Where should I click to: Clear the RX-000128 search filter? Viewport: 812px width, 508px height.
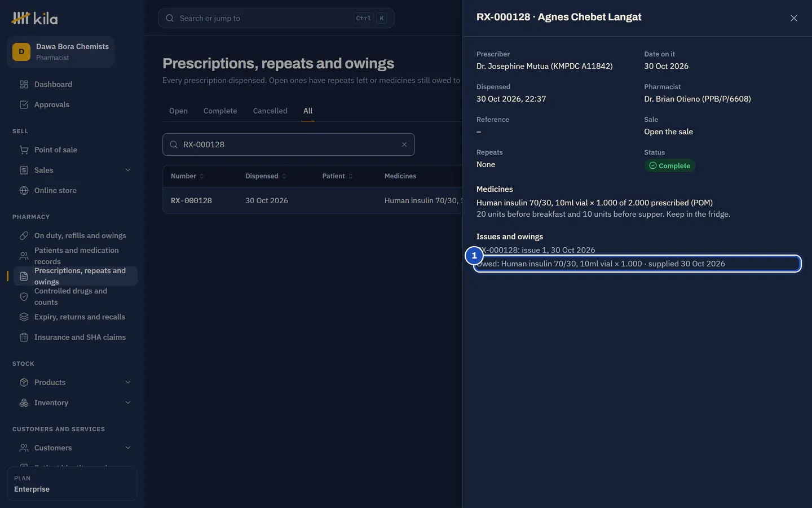(404, 144)
